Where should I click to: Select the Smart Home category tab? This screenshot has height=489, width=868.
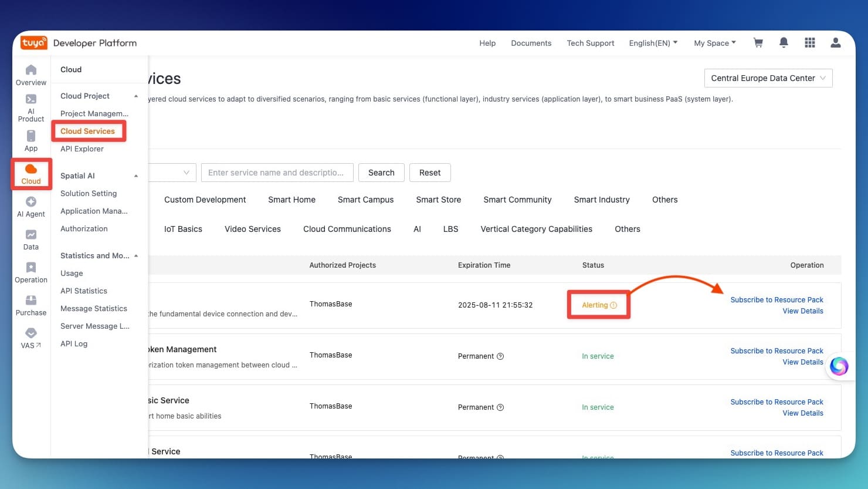pyautogui.click(x=291, y=200)
